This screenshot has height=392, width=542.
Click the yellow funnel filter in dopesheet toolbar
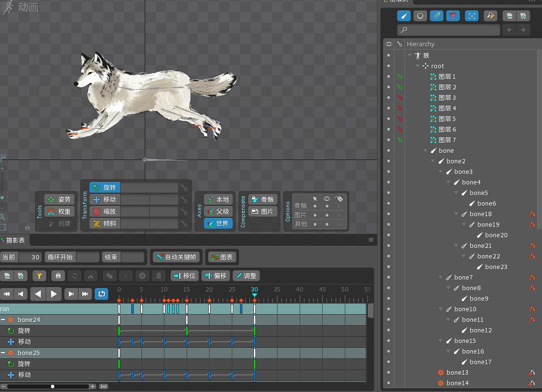39,276
